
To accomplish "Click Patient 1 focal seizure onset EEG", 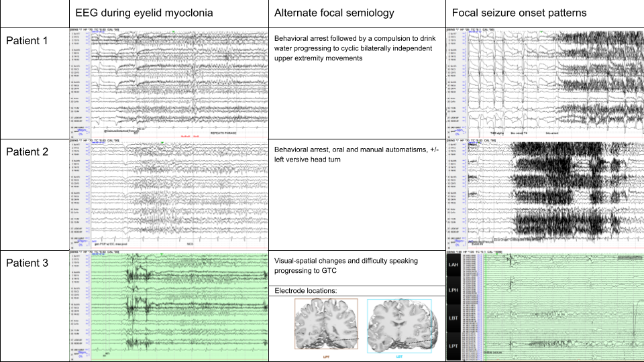I will [x=545, y=83].
